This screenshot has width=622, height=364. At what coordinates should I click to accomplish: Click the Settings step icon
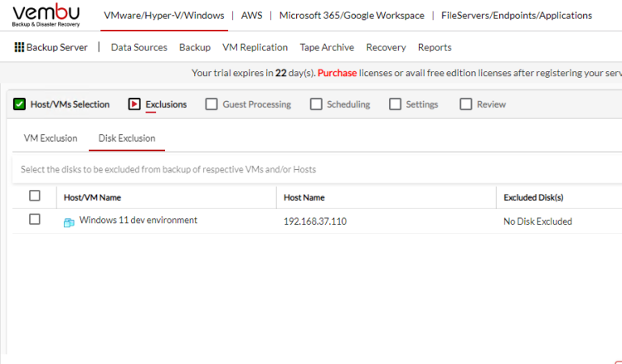click(395, 104)
